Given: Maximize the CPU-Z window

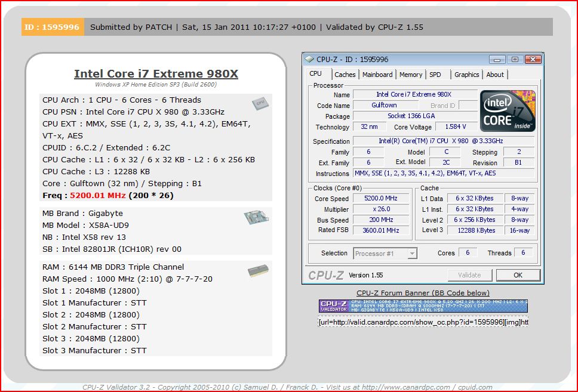Looking at the screenshot, I should (515, 59).
